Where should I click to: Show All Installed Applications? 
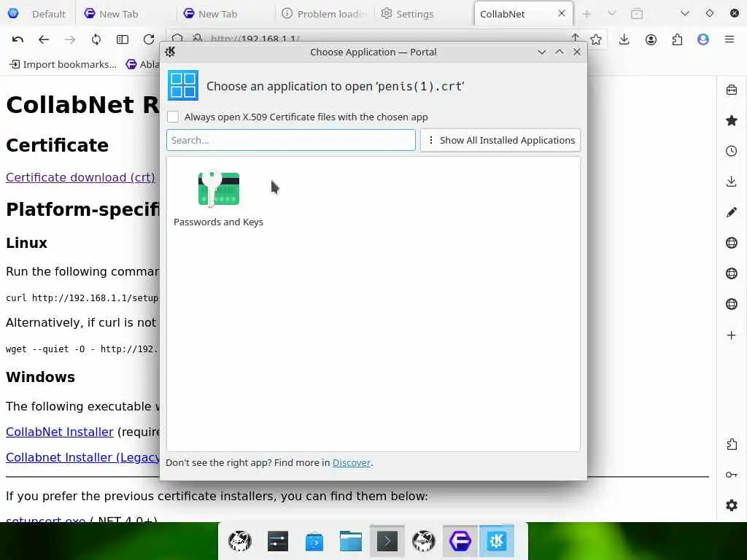pos(500,140)
